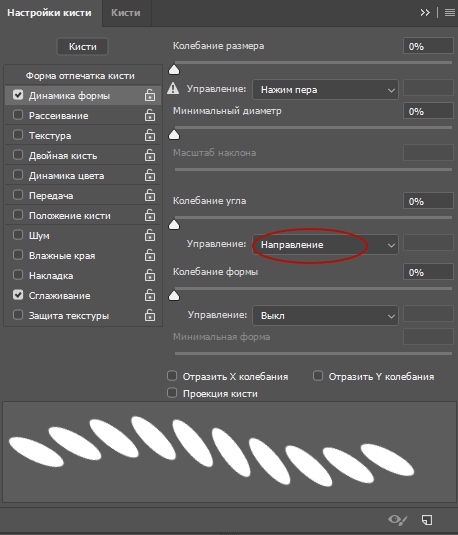Click the lock icon next to Динамика формы
458x535 pixels.
coord(150,95)
